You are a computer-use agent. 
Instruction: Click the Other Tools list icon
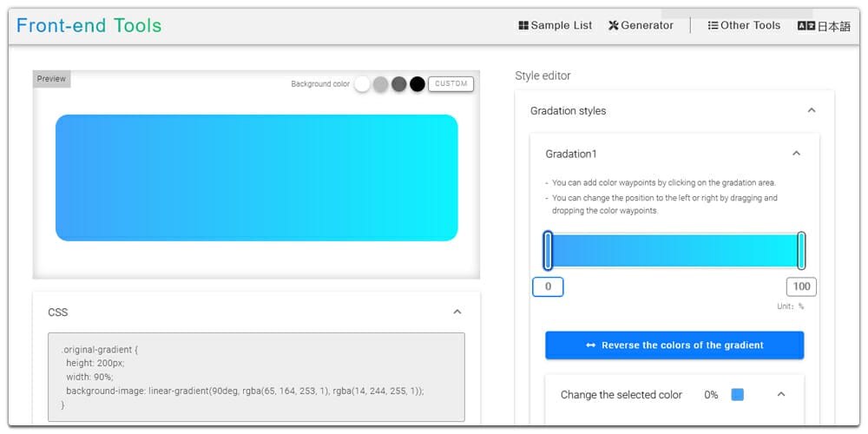[713, 25]
